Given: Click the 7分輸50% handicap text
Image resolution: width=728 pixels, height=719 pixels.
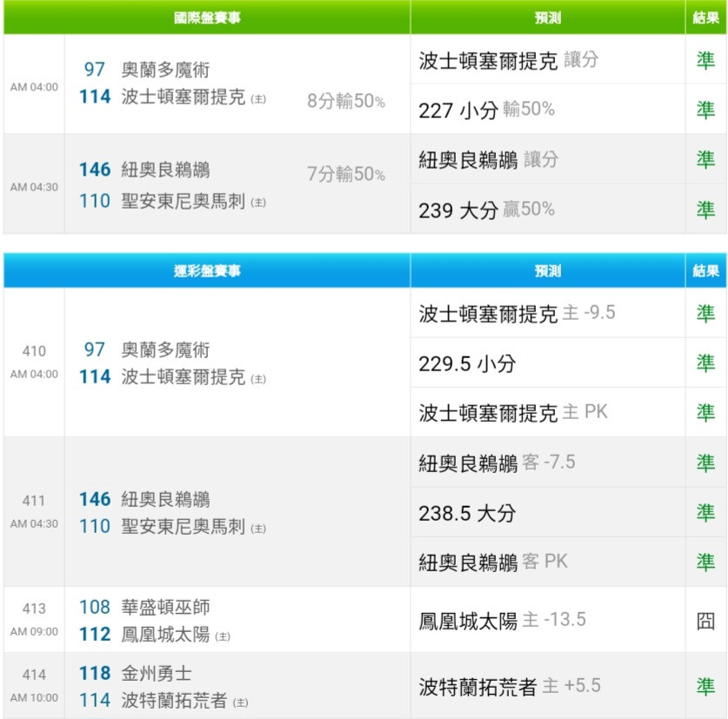Looking at the screenshot, I should [346, 174].
